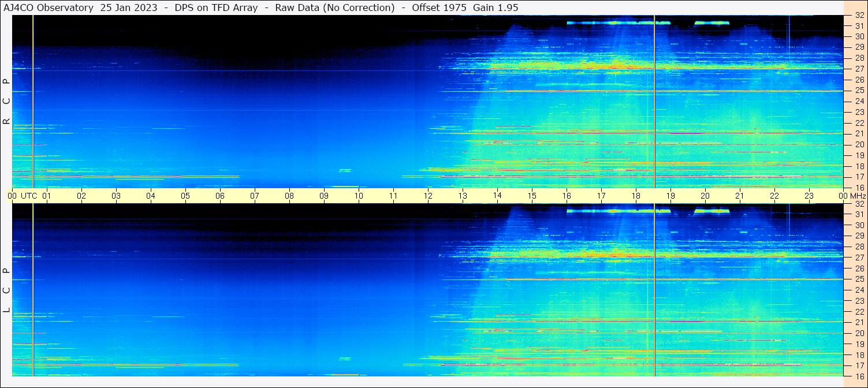
Task: Click hour label "23" on the time axis
Action: pyautogui.click(x=809, y=196)
